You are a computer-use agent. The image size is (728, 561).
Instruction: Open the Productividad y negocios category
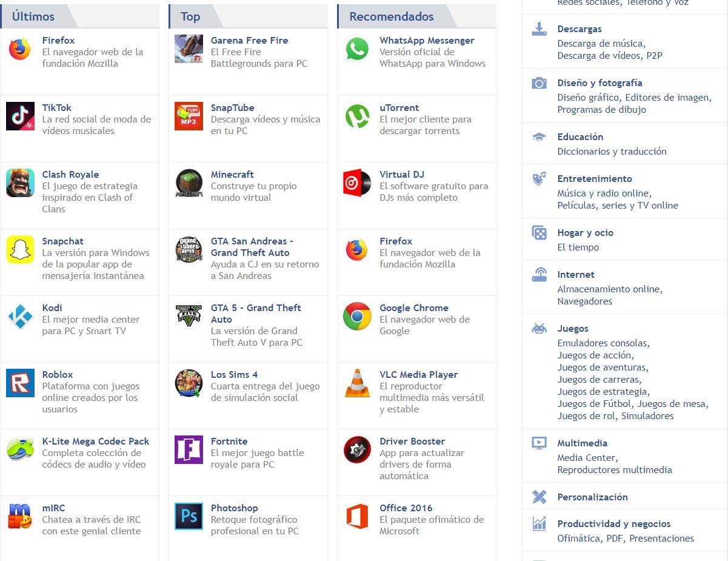[614, 524]
